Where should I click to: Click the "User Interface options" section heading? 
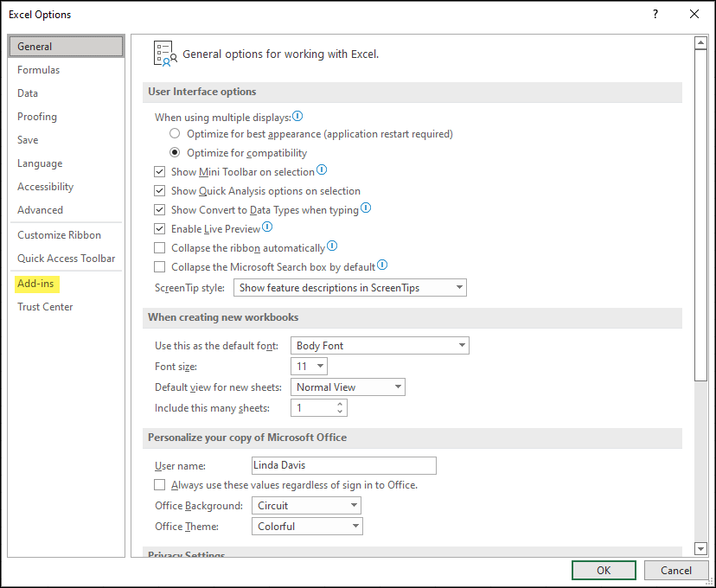click(201, 92)
